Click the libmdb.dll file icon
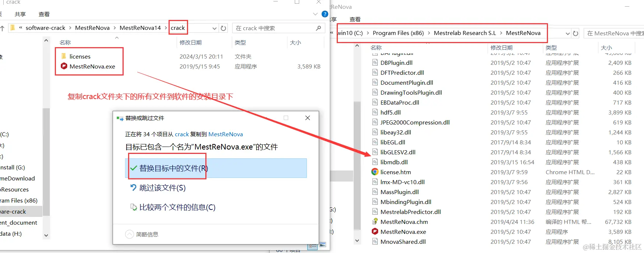Image resolution: width=644 pixels, height=253 pixels. 375,162
